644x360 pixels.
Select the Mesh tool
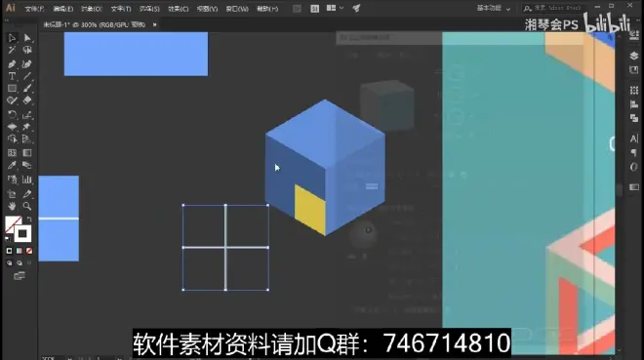click(12, 153)
